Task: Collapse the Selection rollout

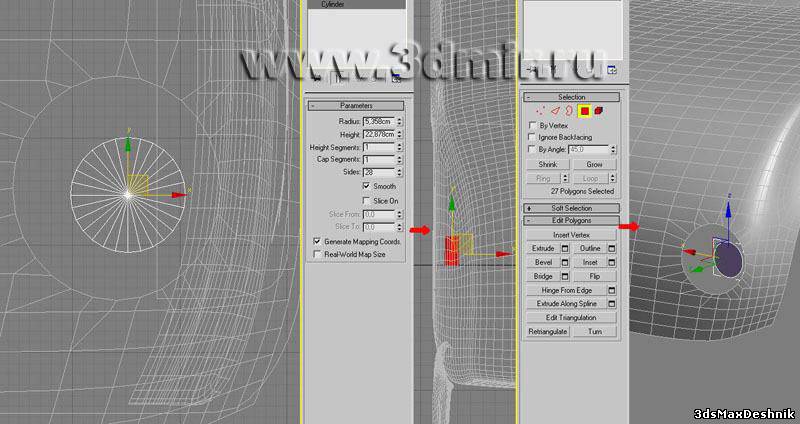Action: click(x=572, y=97)
